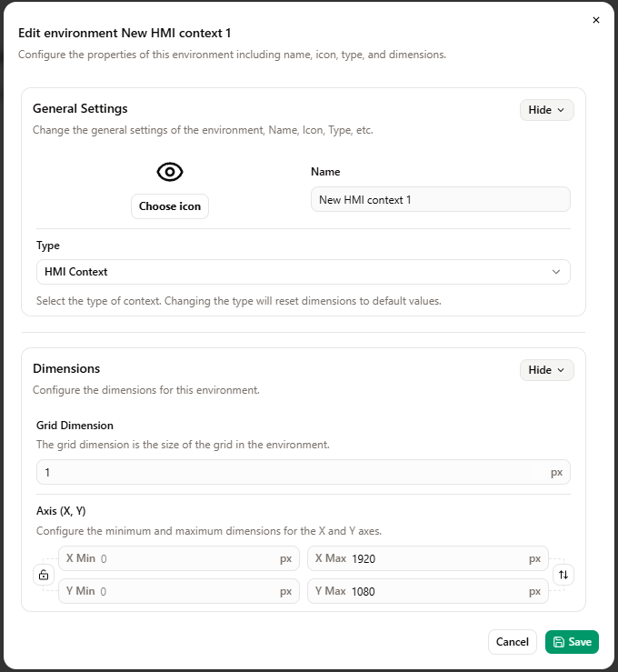The image size is (618, 672).
Task: Click the Dimensions section heading
Action: (66, 368)
